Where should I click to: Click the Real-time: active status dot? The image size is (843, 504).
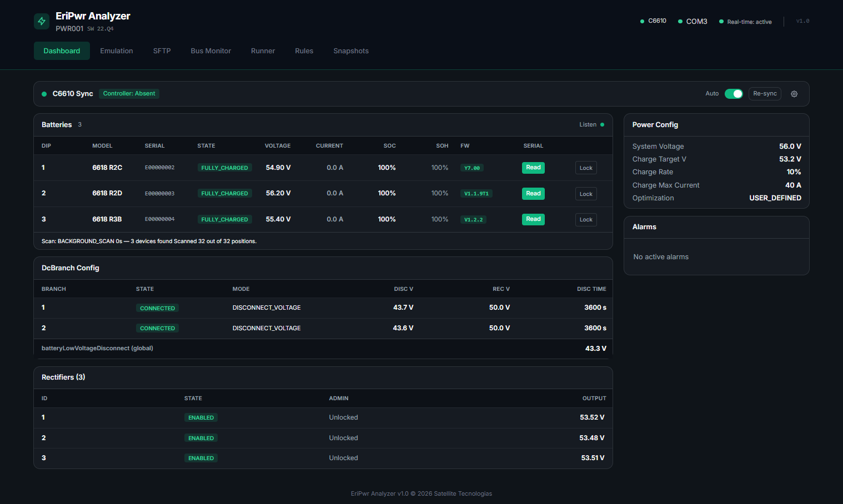[x=721, y=22]
